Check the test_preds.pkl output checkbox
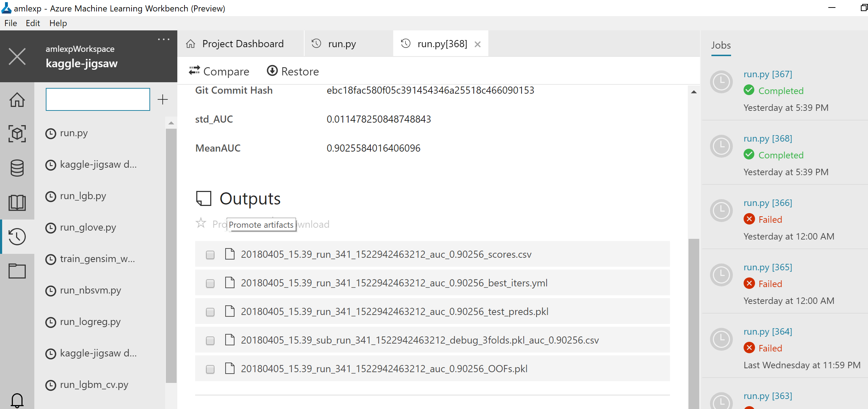Viewport: 868px width, 409px height. tap(210, 312)
